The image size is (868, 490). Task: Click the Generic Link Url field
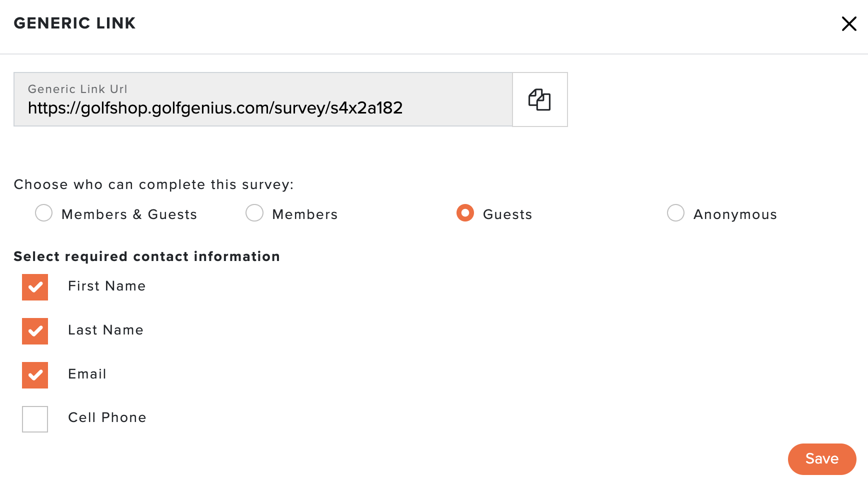click(263, 99)
